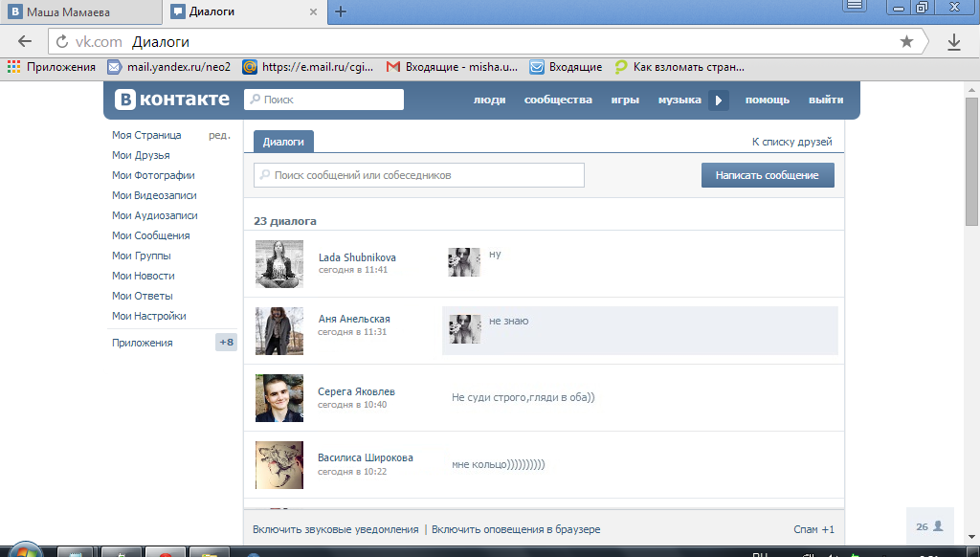The width and height of the screenshot is (980, 557).
Task: Click the Написать сообщение button
Action: pyautogui.click(x=767, y=175)
